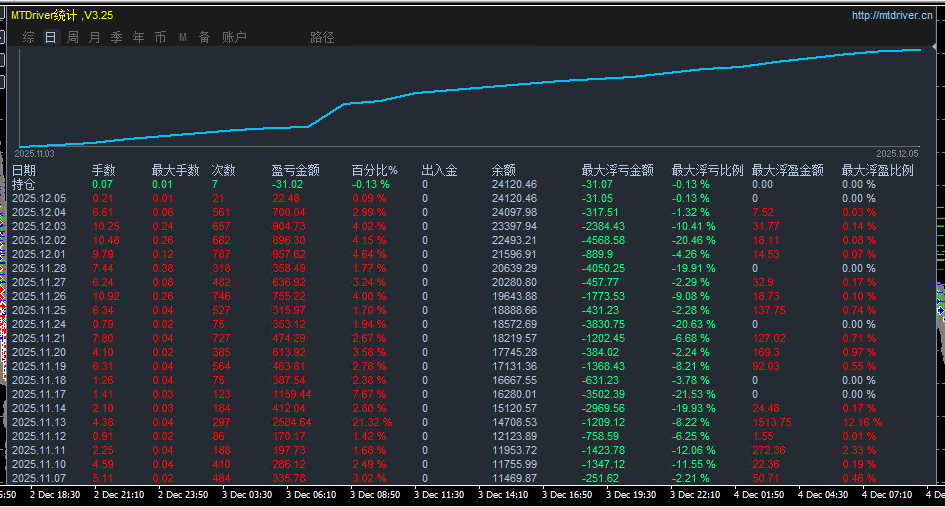Select the M tab
945x507 pixels.
(x=183, y=37)
